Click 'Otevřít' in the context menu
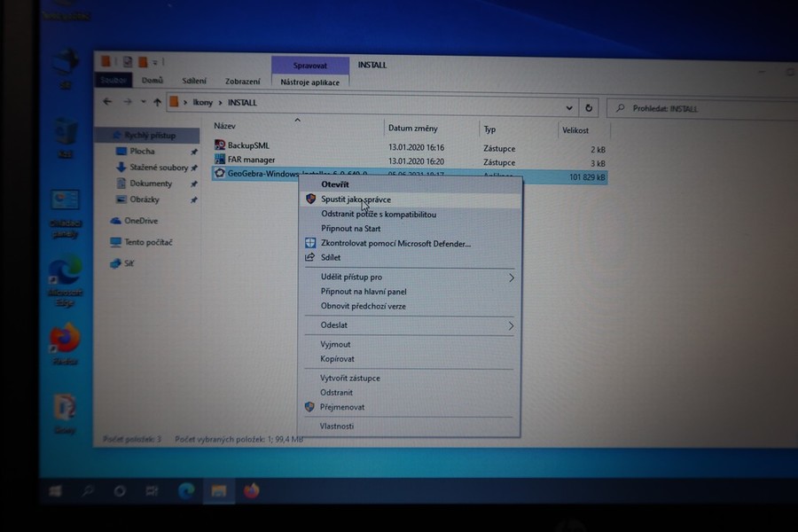 [335, 184]
